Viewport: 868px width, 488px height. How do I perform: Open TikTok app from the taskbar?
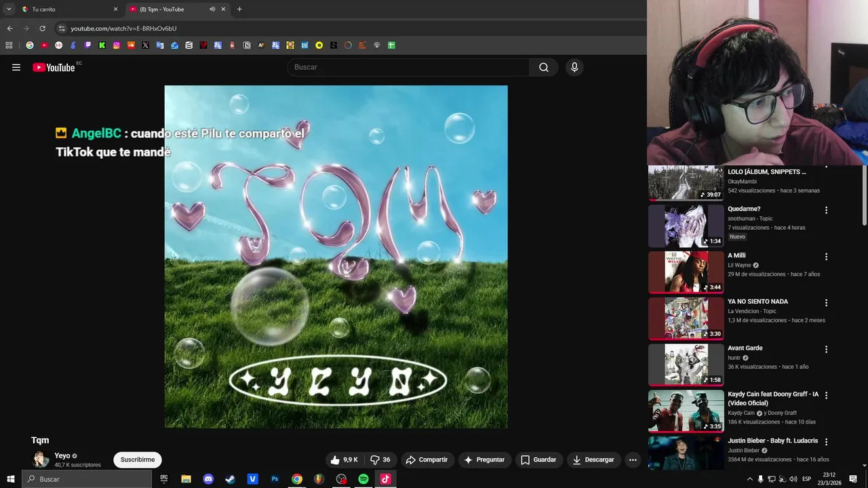(x=385, y=479)
